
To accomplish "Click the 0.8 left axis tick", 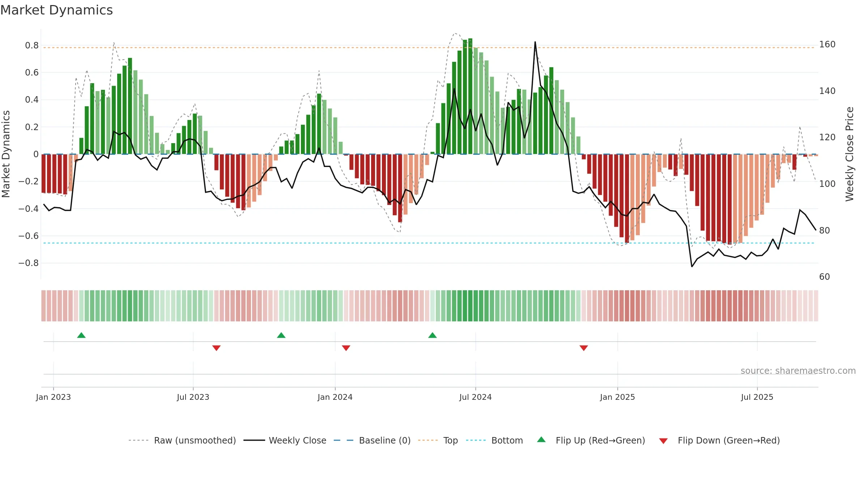I will [32, 46].
